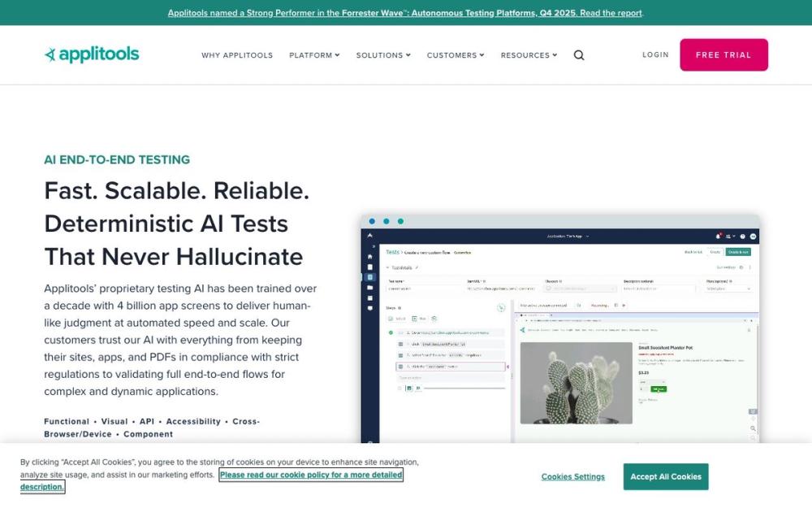Image resolution: width=812 pixels, height=508 pixels.
Task: Open site search with the magnifier icon
Action: (579, 55)
